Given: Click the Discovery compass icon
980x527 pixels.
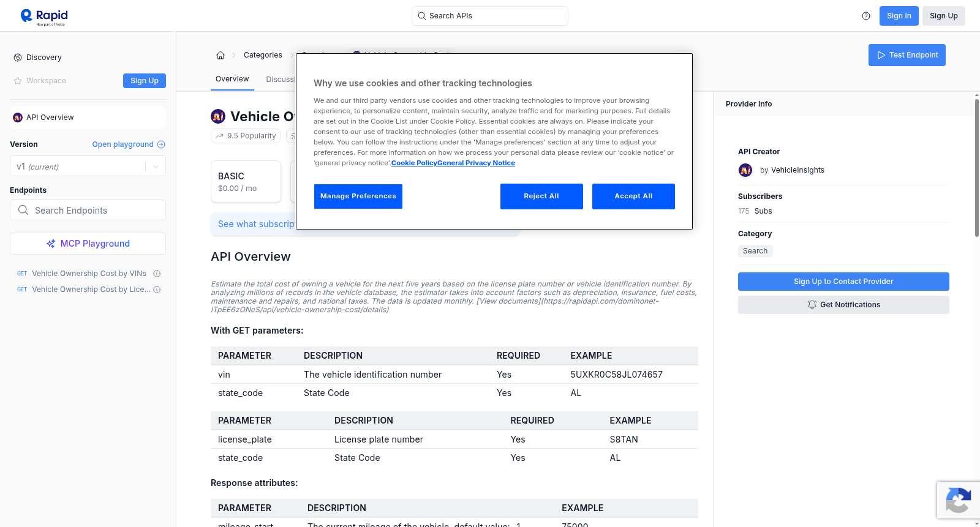Looking at the screenshot, I should point(18,58).
